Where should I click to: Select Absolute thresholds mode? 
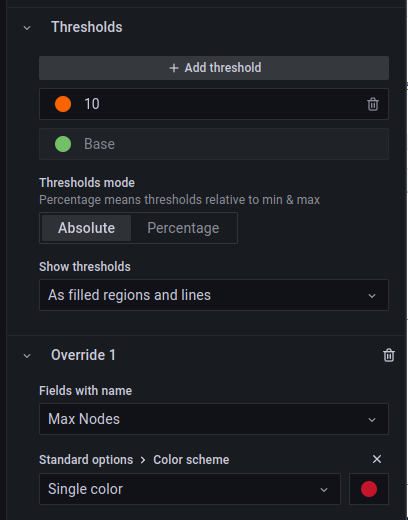tap(86, 228)
